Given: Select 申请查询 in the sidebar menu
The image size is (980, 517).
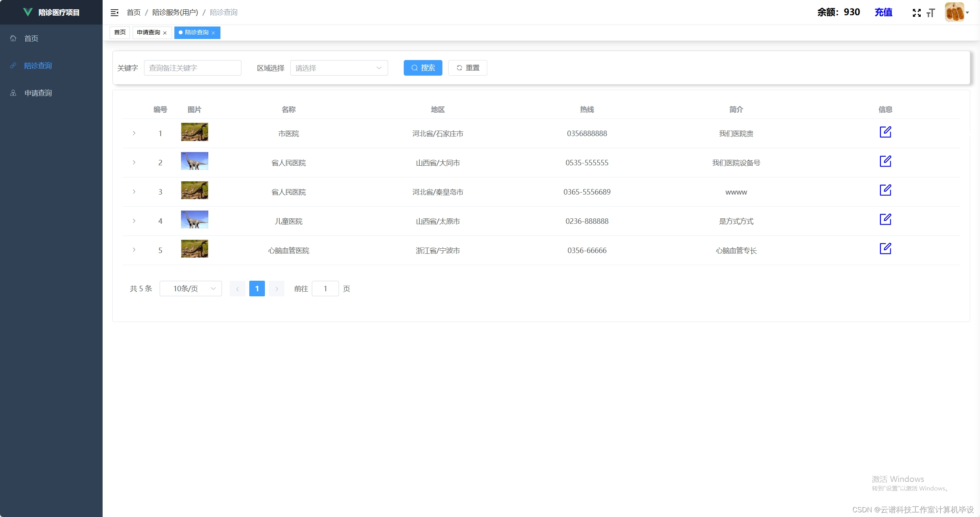Looking at the screenshot, I should pyautogui.click(x=38, y=93).
